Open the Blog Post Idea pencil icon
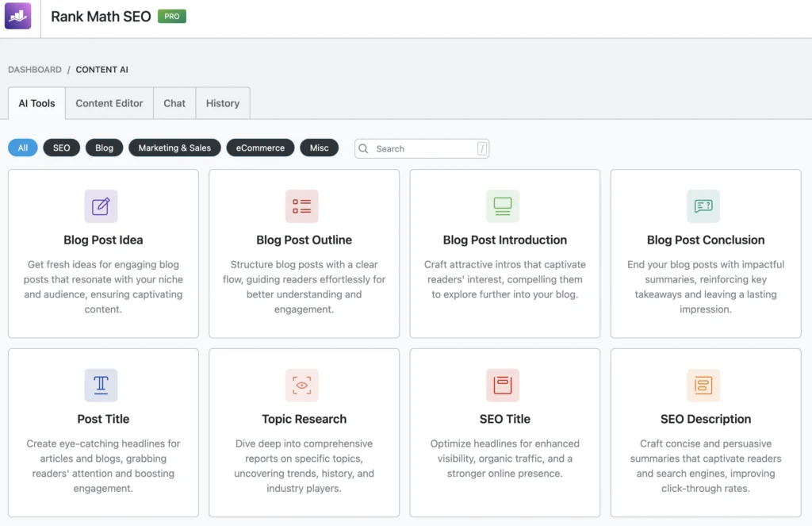 101,206
